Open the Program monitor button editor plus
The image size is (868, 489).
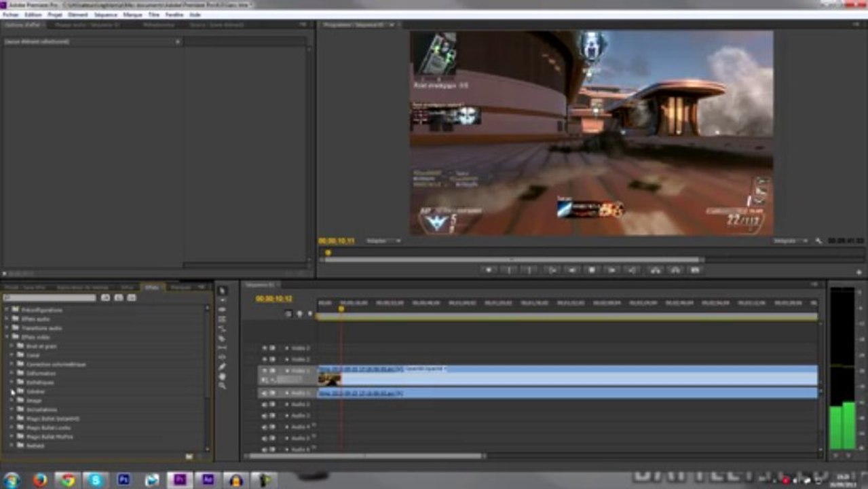[x=858, y=272]
